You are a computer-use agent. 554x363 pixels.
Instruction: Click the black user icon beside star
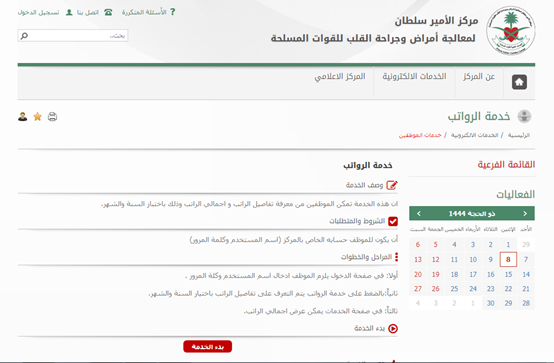pyautogui.click(x=23, y=117)
